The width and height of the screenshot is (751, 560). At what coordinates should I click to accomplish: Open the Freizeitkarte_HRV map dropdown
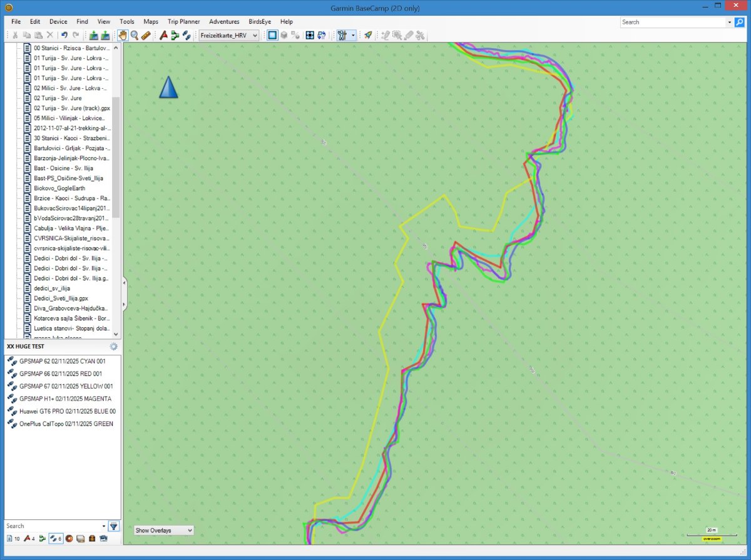point(229,36)
